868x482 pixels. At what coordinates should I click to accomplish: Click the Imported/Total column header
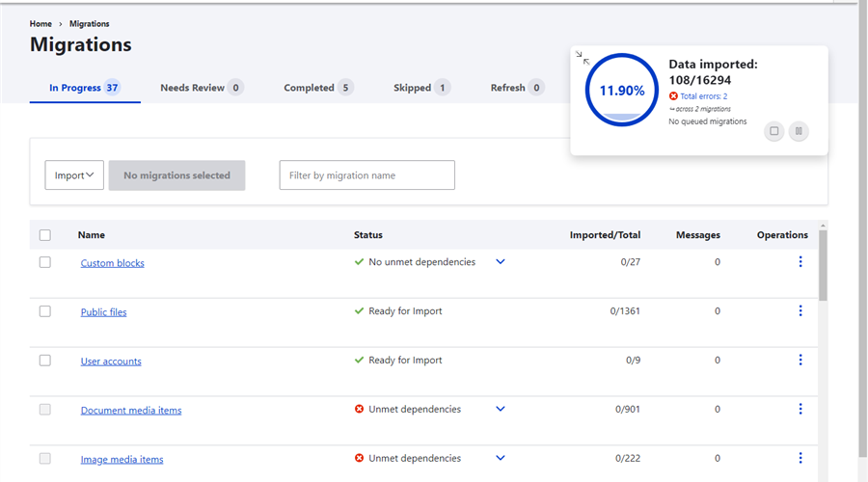(605, 235)
